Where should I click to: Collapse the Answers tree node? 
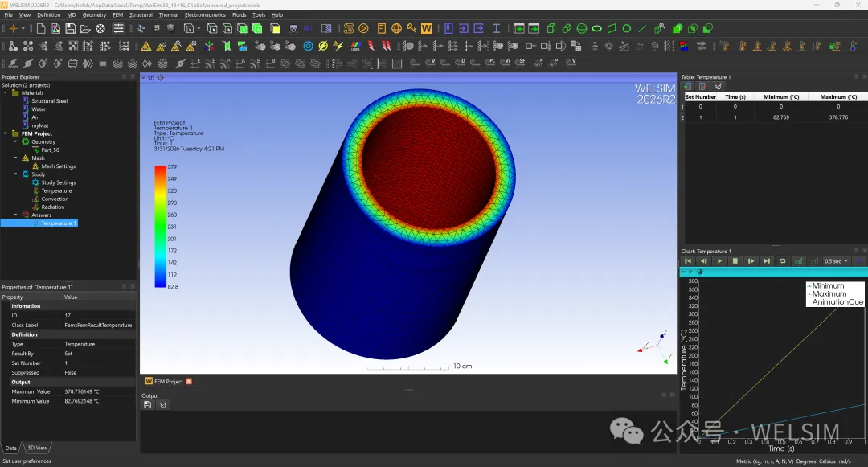(x=15, y=215)
